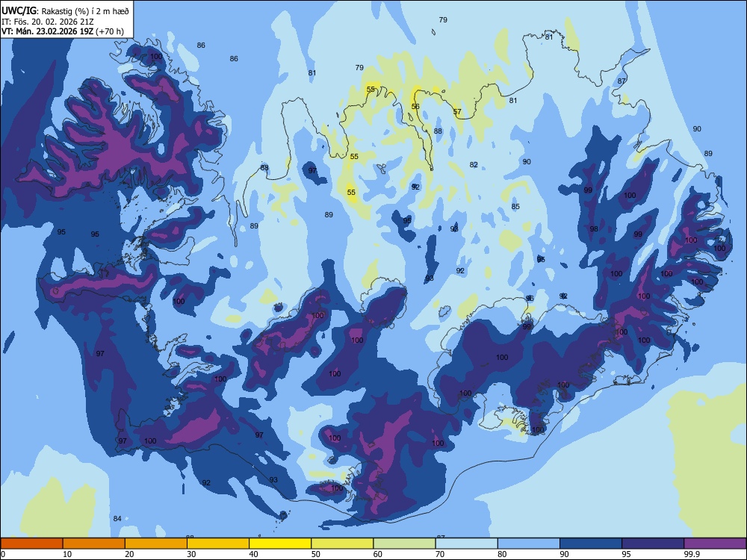Click the '50' legend scale label
Viewport: 747px width, 560px height.
[x=316, y=554]
